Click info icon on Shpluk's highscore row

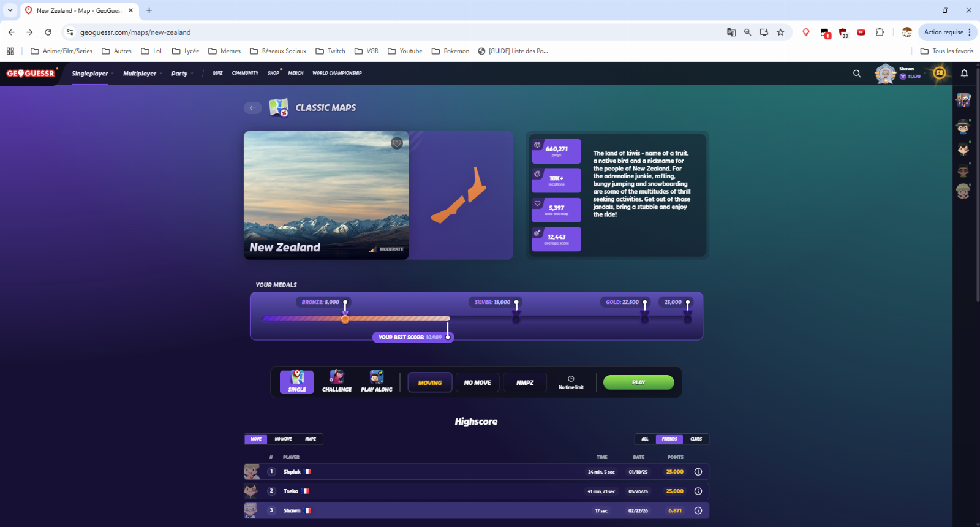698,472
